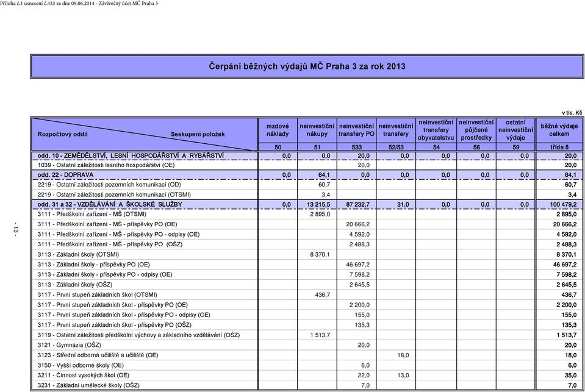The image size is (585, 392).
Task: Click the column code '533'
Action: [357, 148]
